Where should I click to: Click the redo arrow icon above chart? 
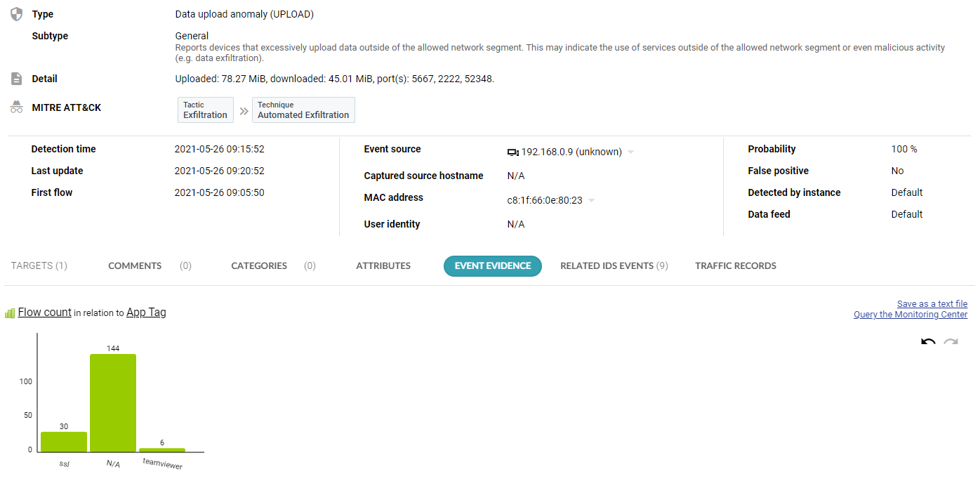click(x=951, y=342)
